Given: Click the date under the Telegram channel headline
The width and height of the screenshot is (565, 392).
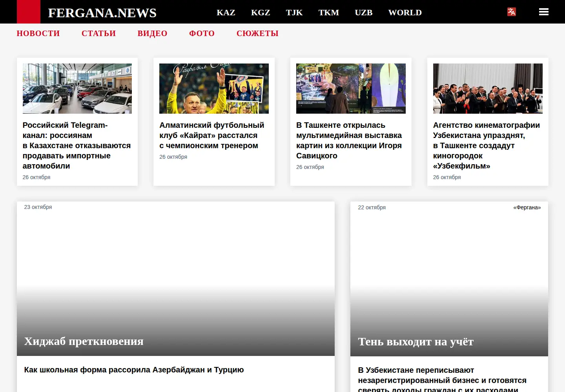Looking at the screenshot, I should pos(36,177).
